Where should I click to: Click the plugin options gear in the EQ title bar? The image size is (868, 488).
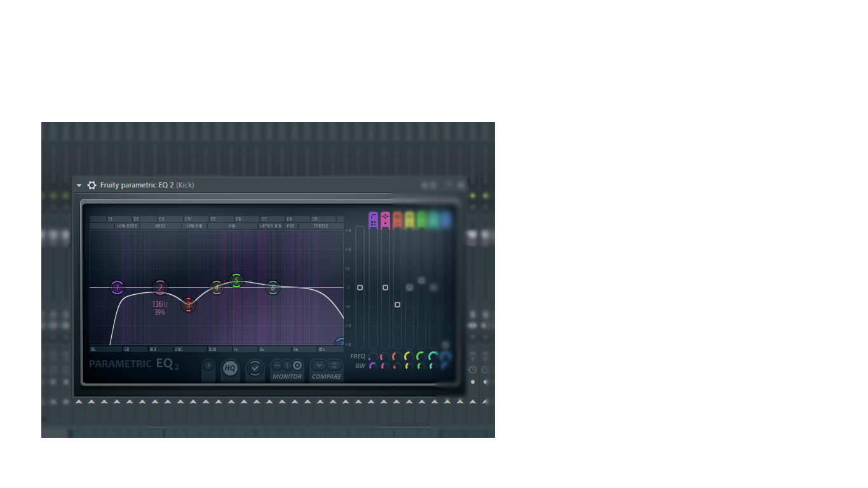(92, 185)
